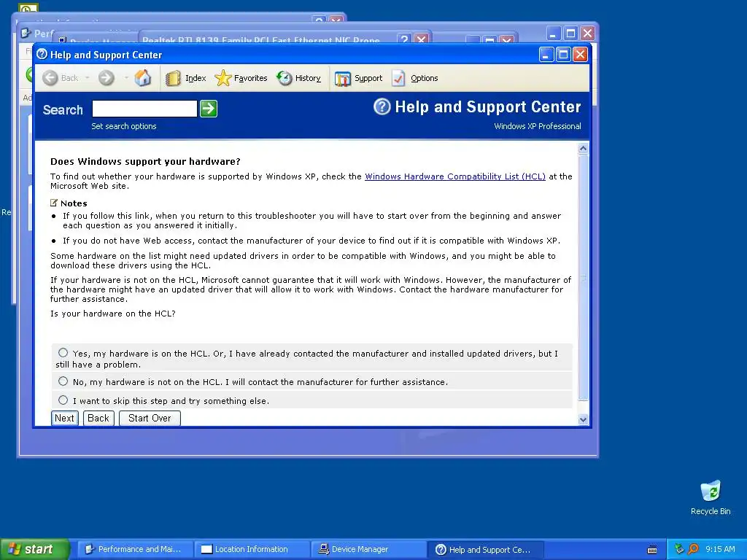Click 'Is your hardware on the HCL?' text
Viewport: 747px width, 560px height.
click(x=113, y=314)
